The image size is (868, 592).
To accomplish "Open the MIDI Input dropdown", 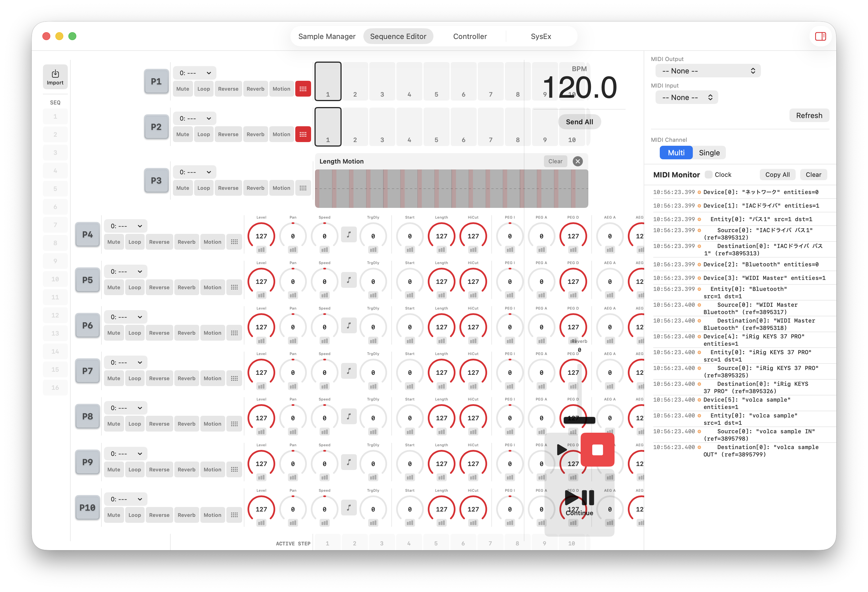I will pyautogui.click(x=687, y=97).
